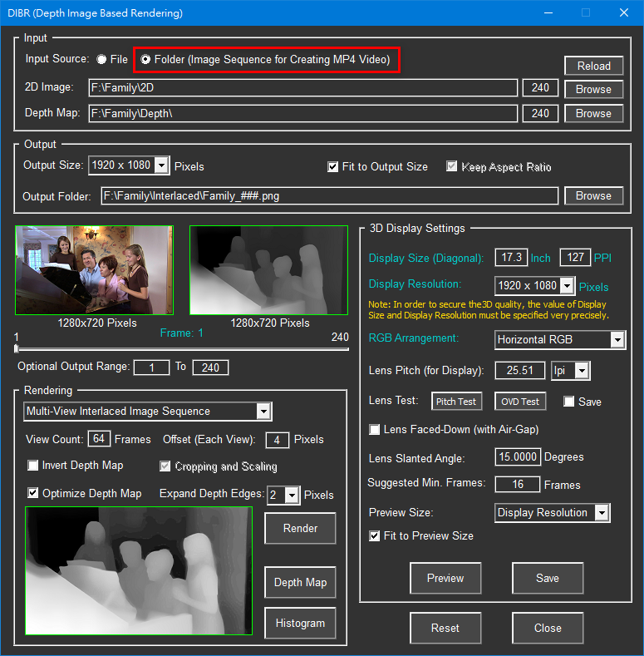Screen dimensions: 644x656
Task: Click the 2D family photo thumbnail
Action: pyautogui.click(x=95, y=270)
